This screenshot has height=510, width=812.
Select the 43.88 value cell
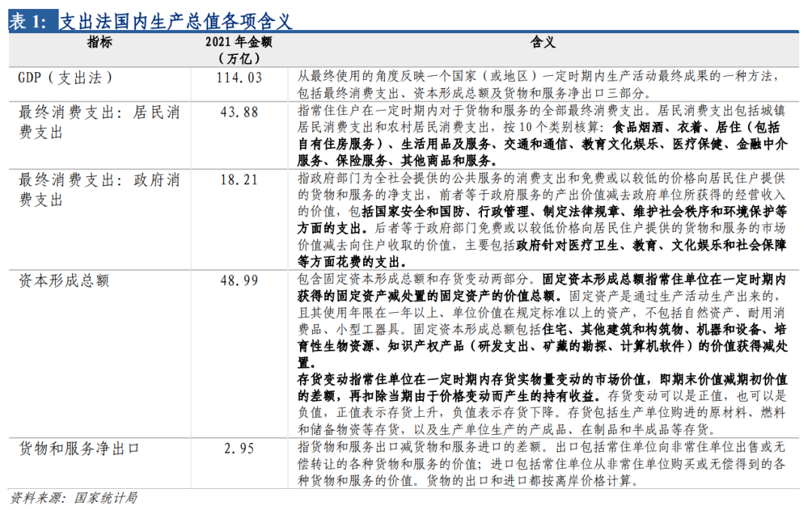coord(239,112)
